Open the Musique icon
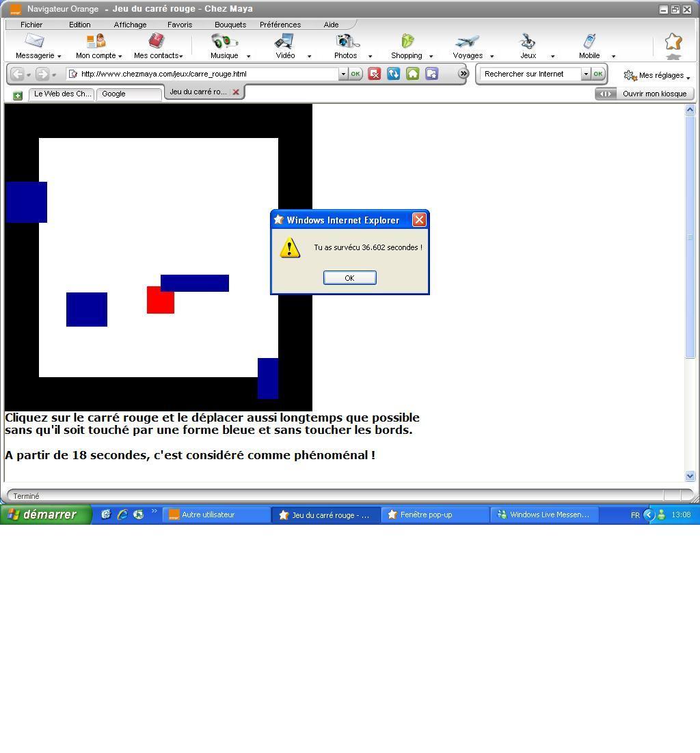The height and width of the screenshot is (753, 700). [x=224, y=41]
